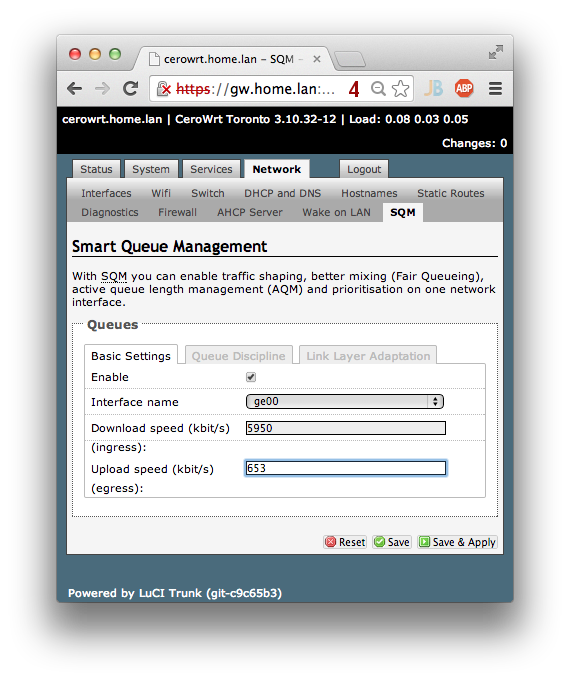Image resolution: width=570 pixels, height=681 pixels.
Task: Click the insecure HTTPS lock icon
Action: [x=163, y=89]
